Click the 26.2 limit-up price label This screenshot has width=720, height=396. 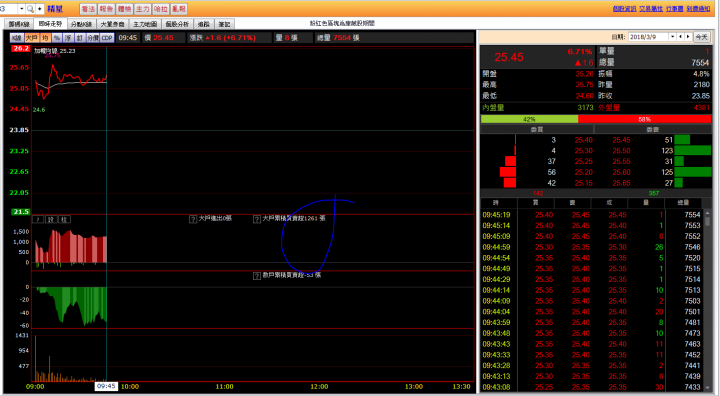point(20,48)
